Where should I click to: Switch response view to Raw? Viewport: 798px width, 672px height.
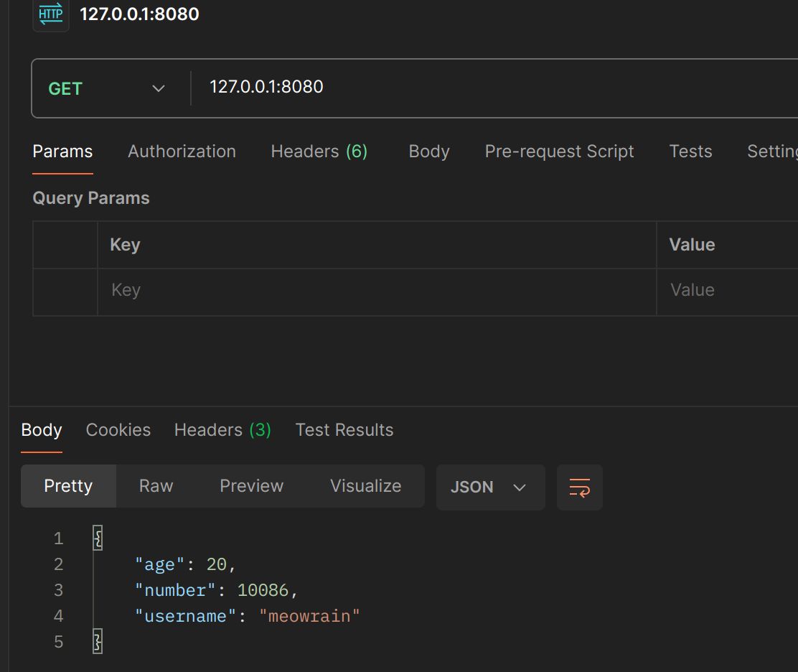pyautogui.click(x=156, y=486)
